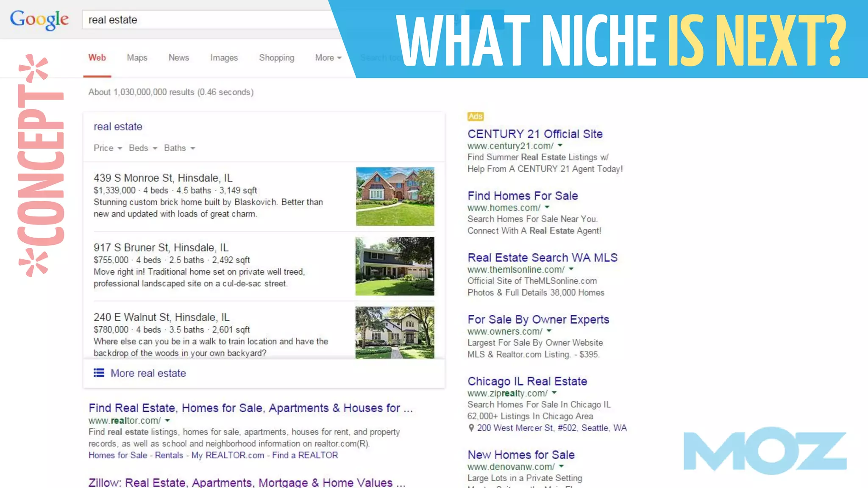
Task: Click the www.homes.com/ URL
Action: tap(504, 208)
